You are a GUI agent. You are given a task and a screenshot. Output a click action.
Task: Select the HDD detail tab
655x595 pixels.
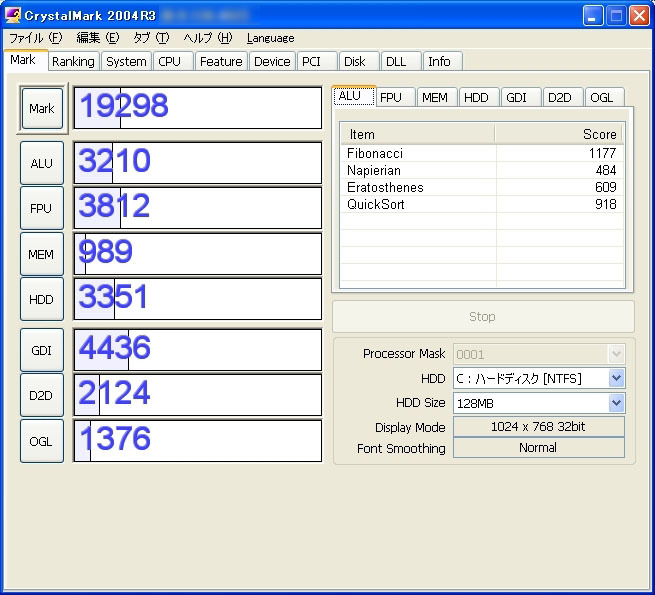click(x=479, y=97)
